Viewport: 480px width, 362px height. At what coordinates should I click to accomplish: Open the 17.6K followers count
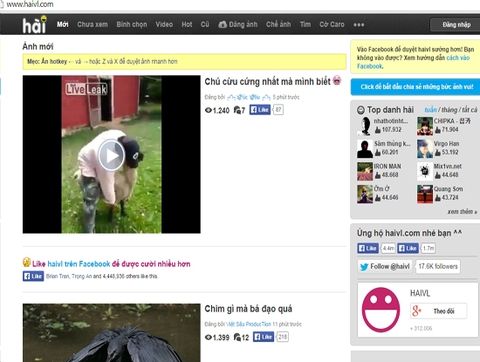click(438, 266)
